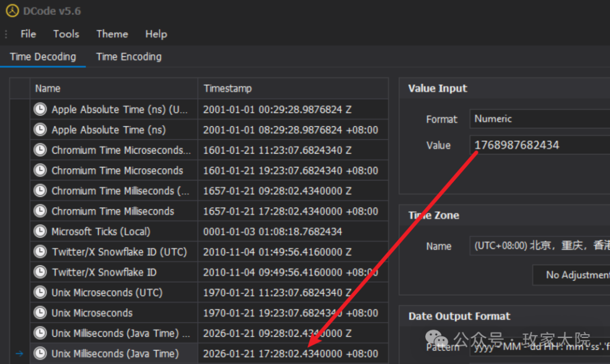Select the Unix Microseconds name
The image size is (610, 364).
tap(92, 313)
